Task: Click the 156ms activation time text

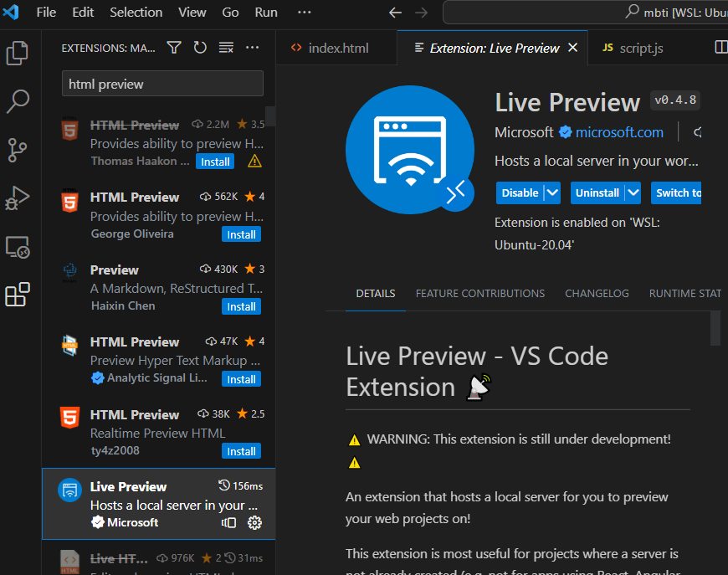Action: [x=248, y=486]
